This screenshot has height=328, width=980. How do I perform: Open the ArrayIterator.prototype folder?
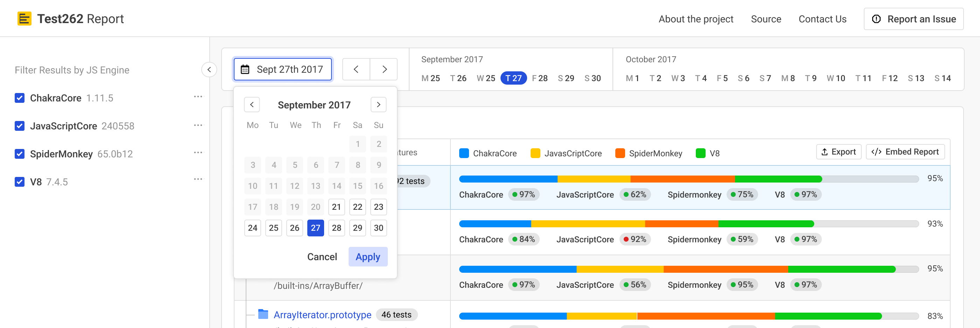(x=322, y=314)
